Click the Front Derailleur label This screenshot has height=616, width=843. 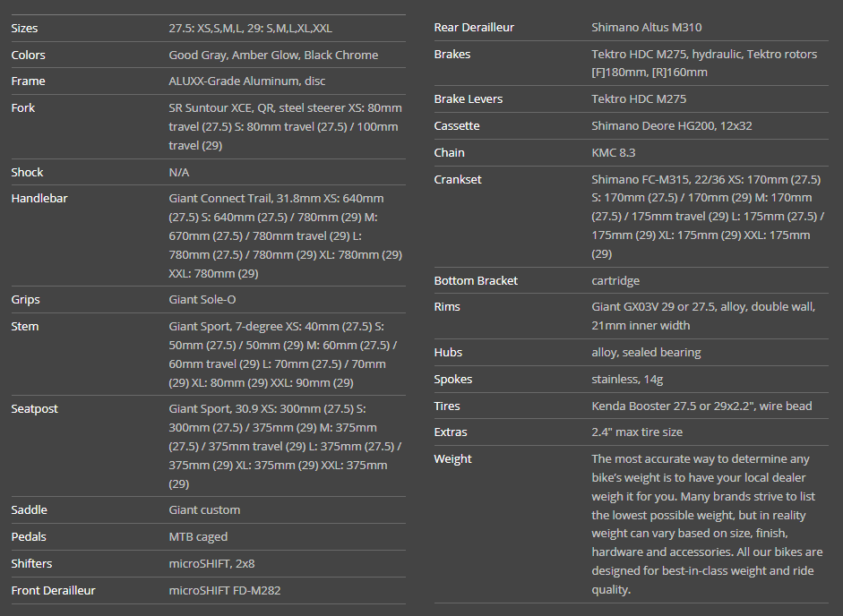pyautogui.click(x=53, y=590)
